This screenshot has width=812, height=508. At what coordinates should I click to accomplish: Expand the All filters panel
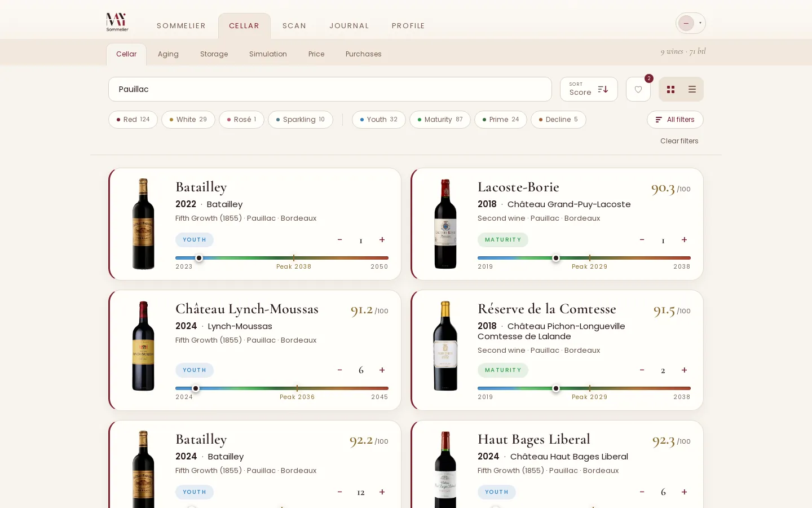pos(675,120)
